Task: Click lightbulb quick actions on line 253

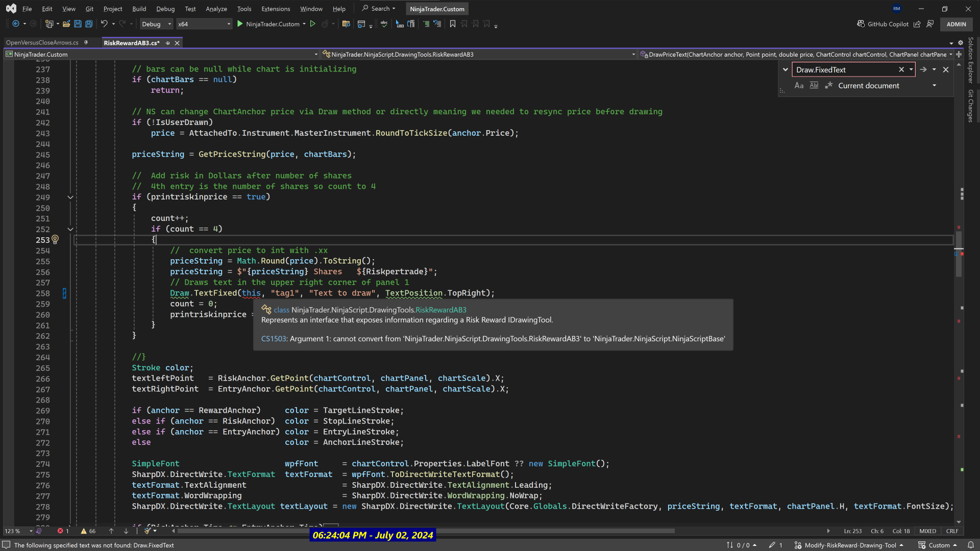Action: (x=55, y=239)
